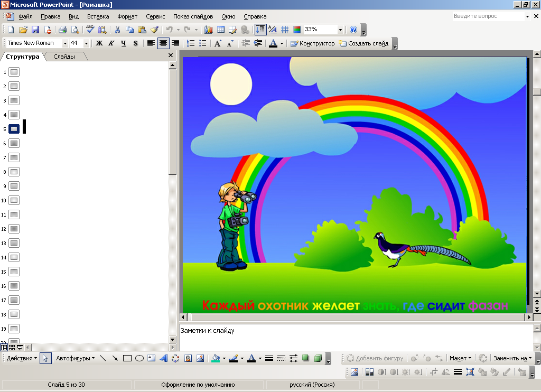541x392 pixels.
Task: Click the Print icon
Action: pyautogui.click(x=62, y=30)
